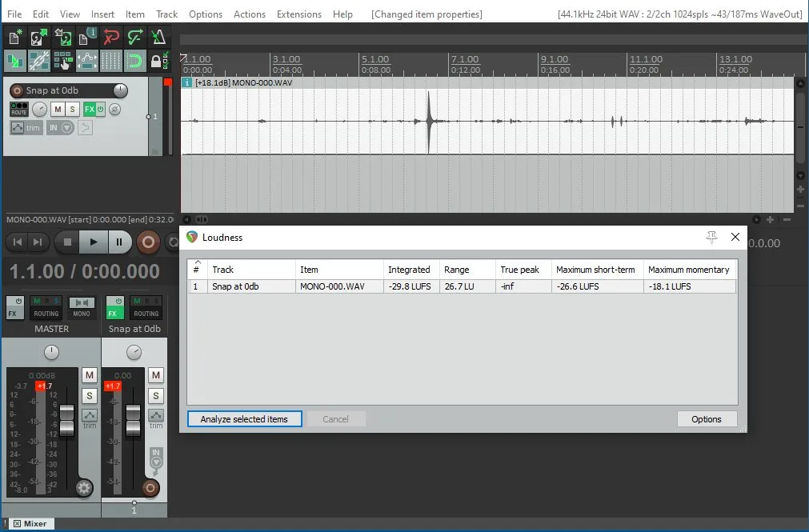809x532 pixels.
Task: Open the Track menu
Action: click(x=166, y=14)
